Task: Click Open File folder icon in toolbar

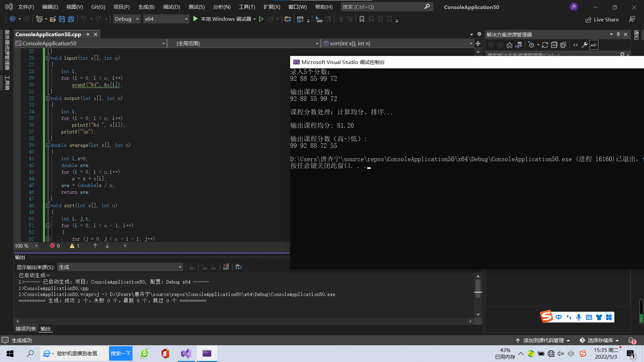Action: [x=53, y=19]
